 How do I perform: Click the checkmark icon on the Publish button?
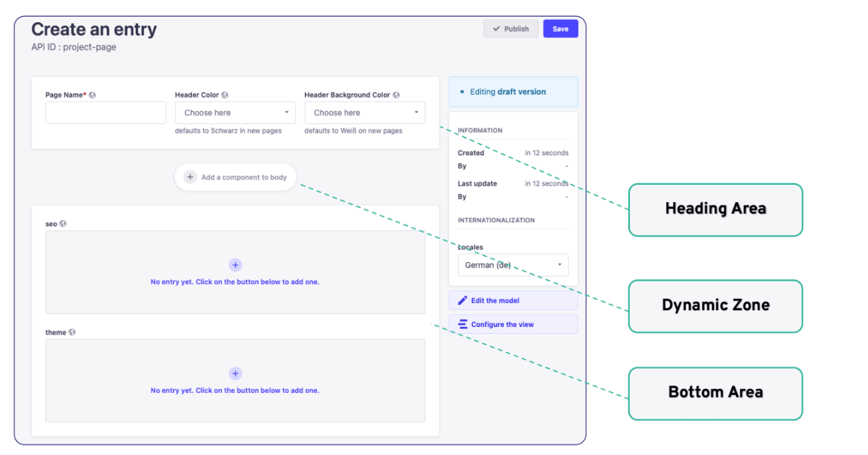[497, 29]
